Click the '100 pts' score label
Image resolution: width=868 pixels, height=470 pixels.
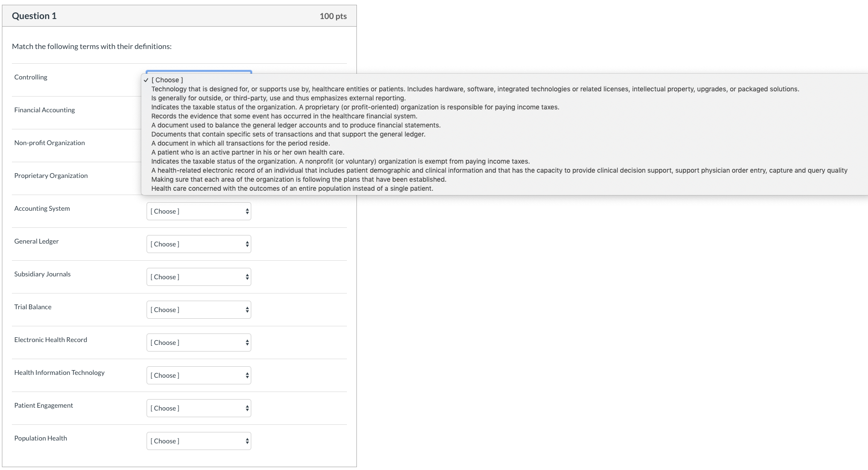(333, 16)
